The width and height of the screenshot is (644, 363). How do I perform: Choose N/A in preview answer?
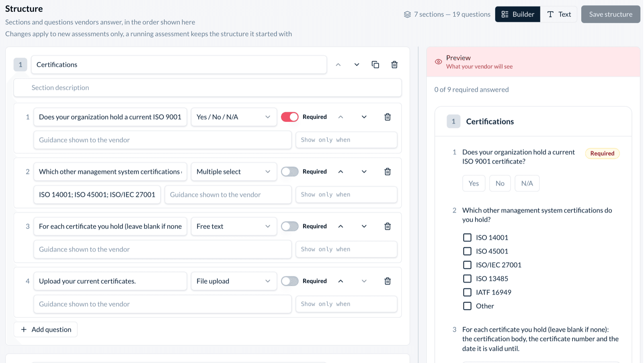[x=527, y=183]
